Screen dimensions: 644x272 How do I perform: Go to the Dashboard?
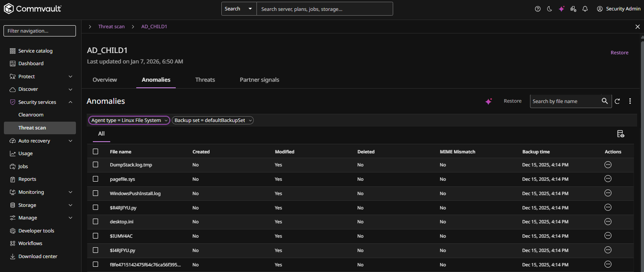click(x=31, y=63)
